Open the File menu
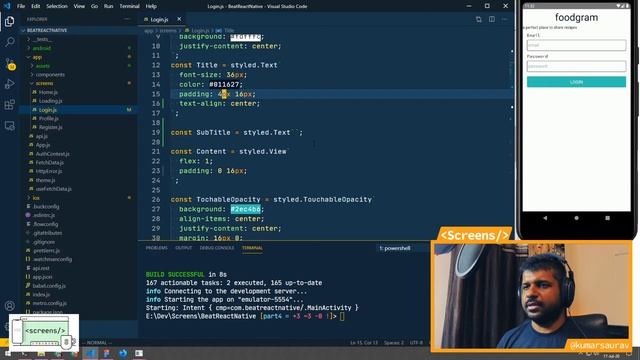 click(21, 6)
